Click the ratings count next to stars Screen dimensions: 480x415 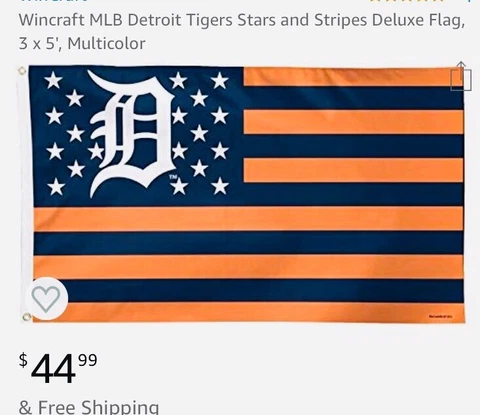point(469,1)
